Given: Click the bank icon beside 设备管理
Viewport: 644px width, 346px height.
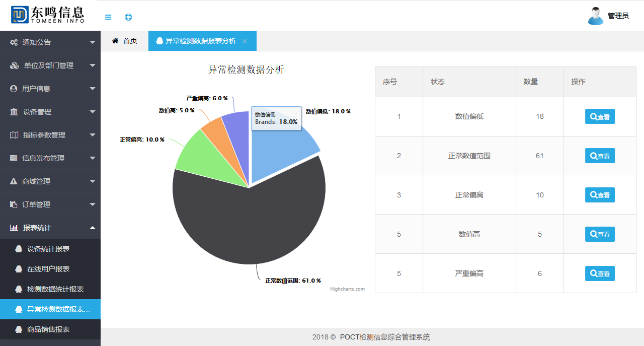Looking at the screenshot, I should [x=14, y=112].
